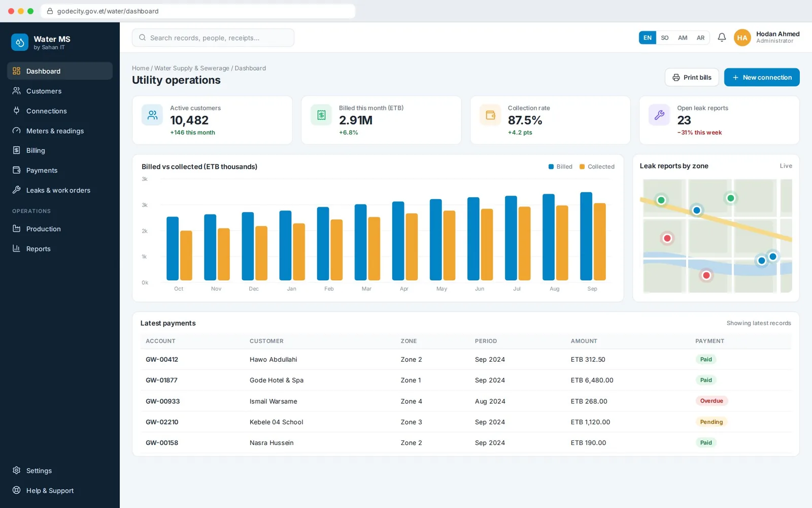Click the browser URL address bar
812x508 pixels.
[198, 11]
